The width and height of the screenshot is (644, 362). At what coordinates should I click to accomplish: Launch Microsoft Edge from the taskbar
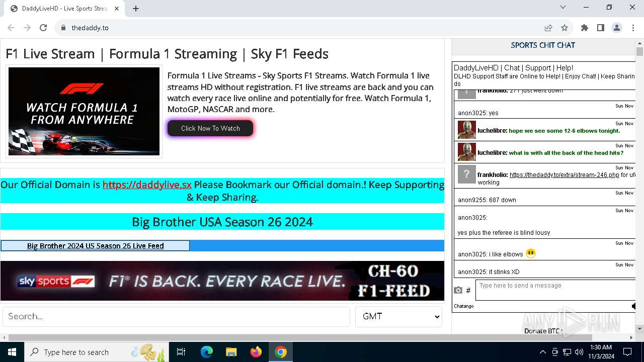[207, 352]
